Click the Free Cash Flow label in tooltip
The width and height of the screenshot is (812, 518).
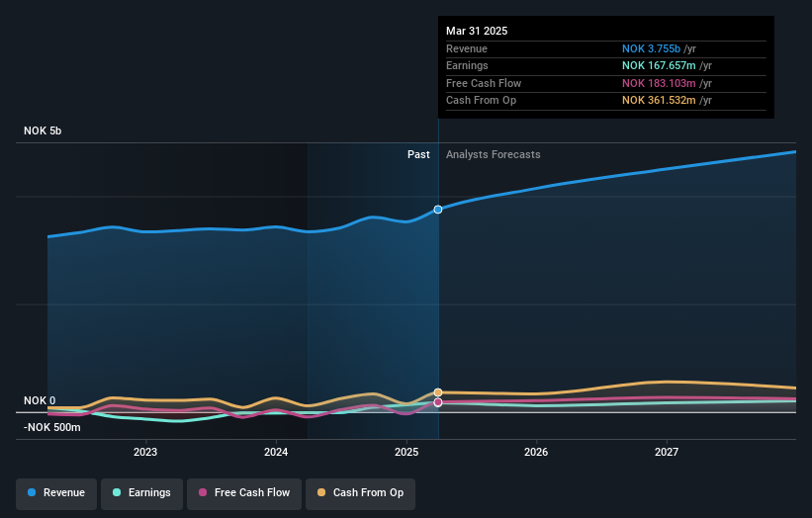[484, 83]
